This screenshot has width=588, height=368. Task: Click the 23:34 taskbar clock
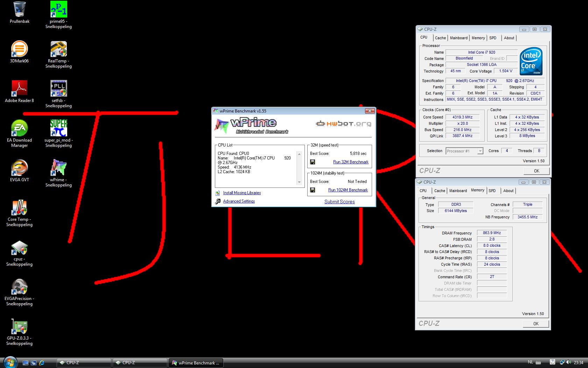579,362
